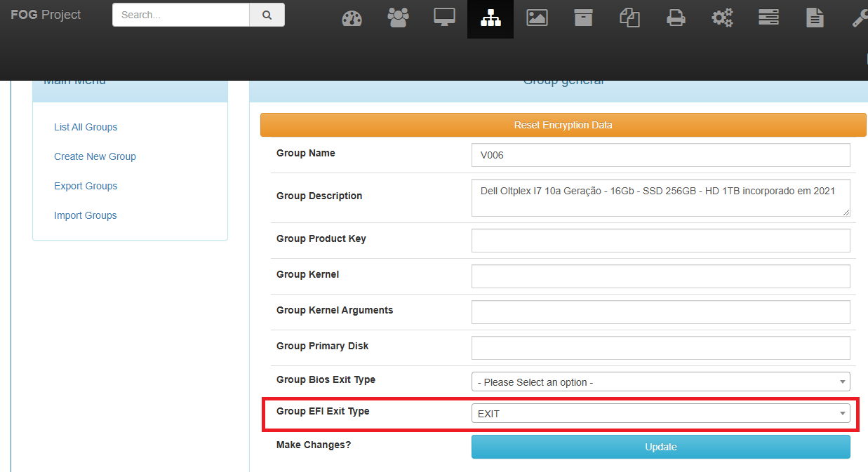Image resolution: width=868 pixels, height=472 pixels.
Task: Open the Dashboard gauge icon
Action: click(x=352, y=18)
